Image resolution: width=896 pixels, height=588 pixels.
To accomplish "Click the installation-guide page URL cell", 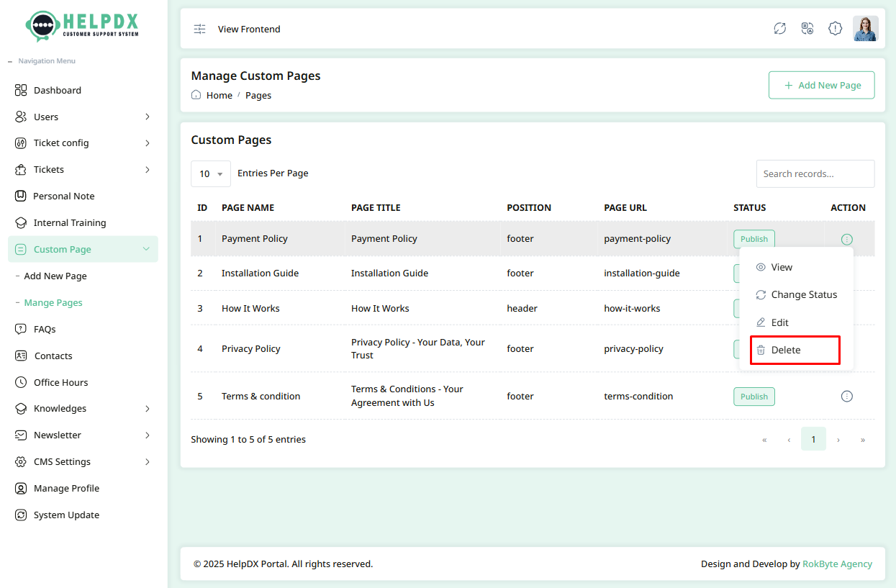I will (642, 273).
